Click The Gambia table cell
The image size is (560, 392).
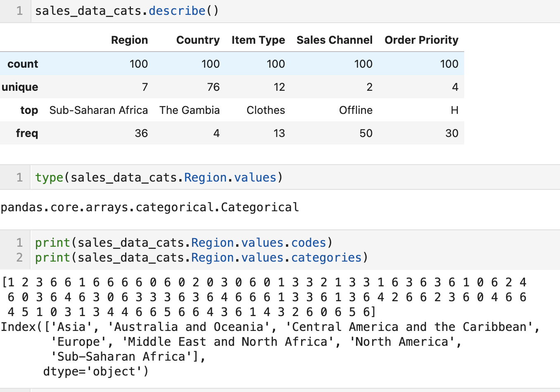pyautogui.click(x=190, y=110)
